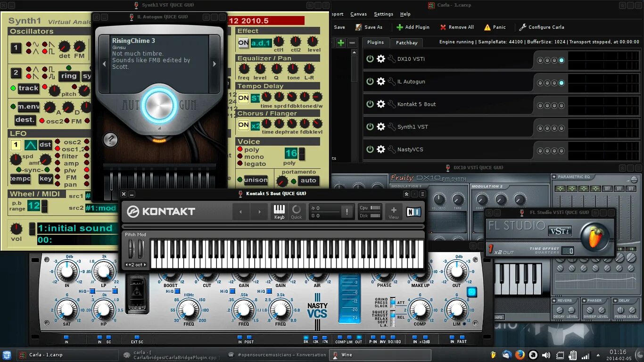The image size is (644, 362).
Task: Click Synth1 poly voice count stepper
Action: coord(302,154)
